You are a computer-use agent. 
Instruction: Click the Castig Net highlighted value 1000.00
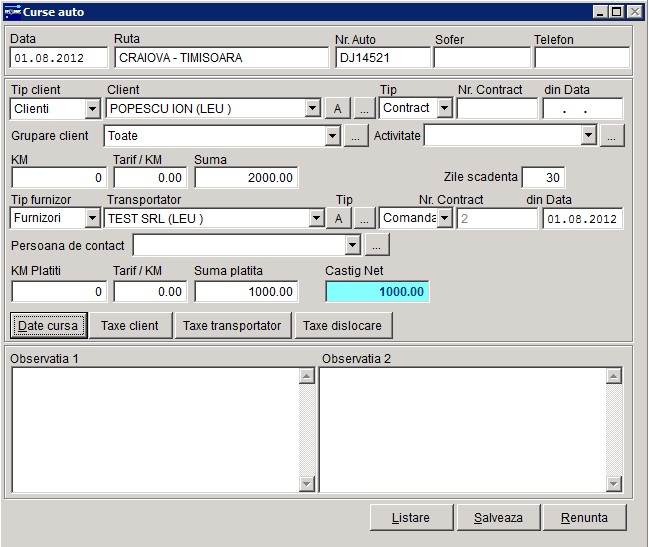tap(377, 292)
